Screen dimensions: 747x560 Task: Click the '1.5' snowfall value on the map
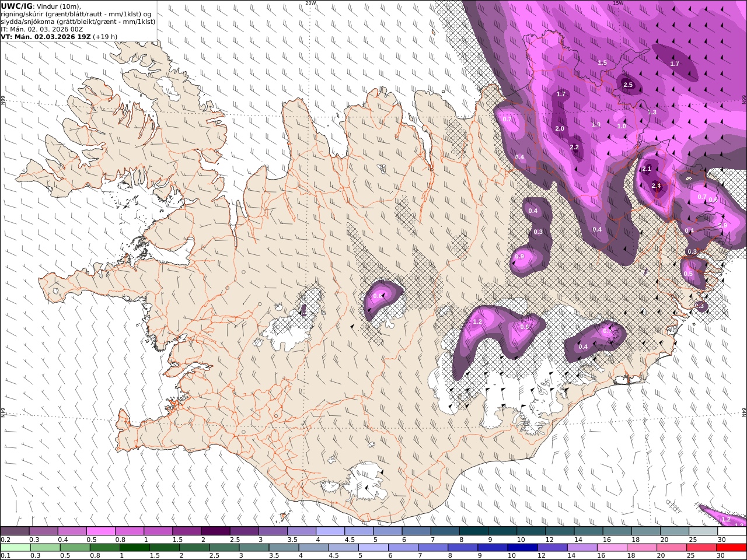(602, 63)
